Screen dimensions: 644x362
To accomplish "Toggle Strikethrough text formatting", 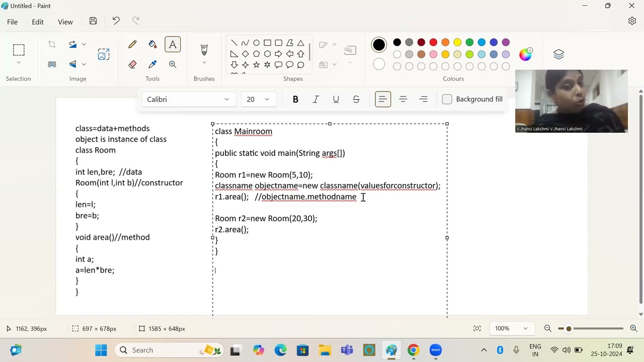I will click(356, 100).
